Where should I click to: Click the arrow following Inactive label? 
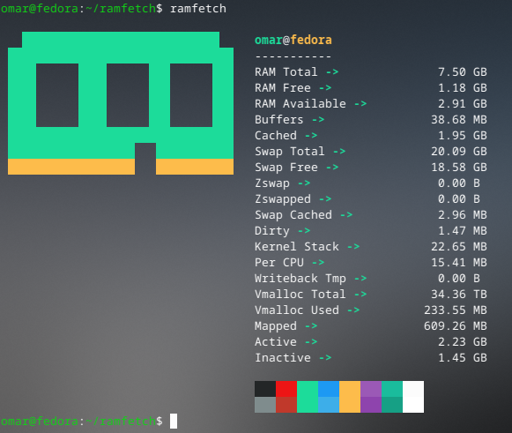(325, 358)
